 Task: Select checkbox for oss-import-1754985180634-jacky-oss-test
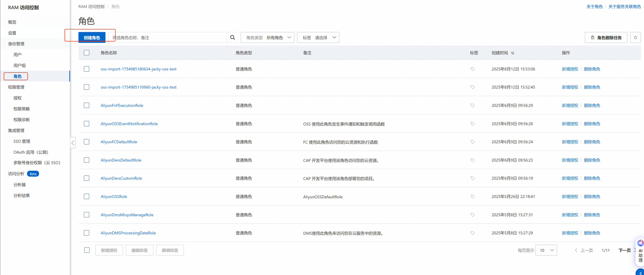click(87, 69)
